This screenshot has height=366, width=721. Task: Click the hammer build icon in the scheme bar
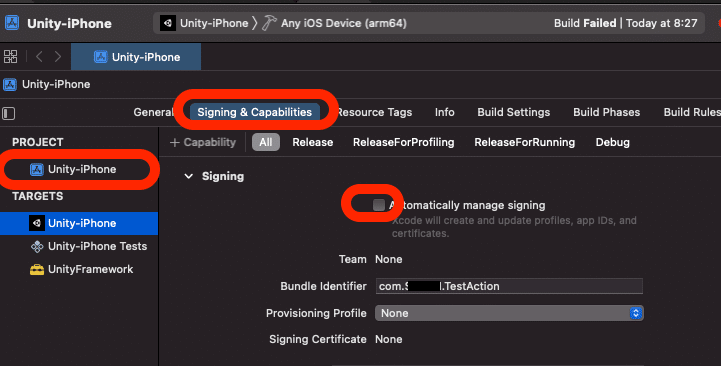(x=269, y=23)
